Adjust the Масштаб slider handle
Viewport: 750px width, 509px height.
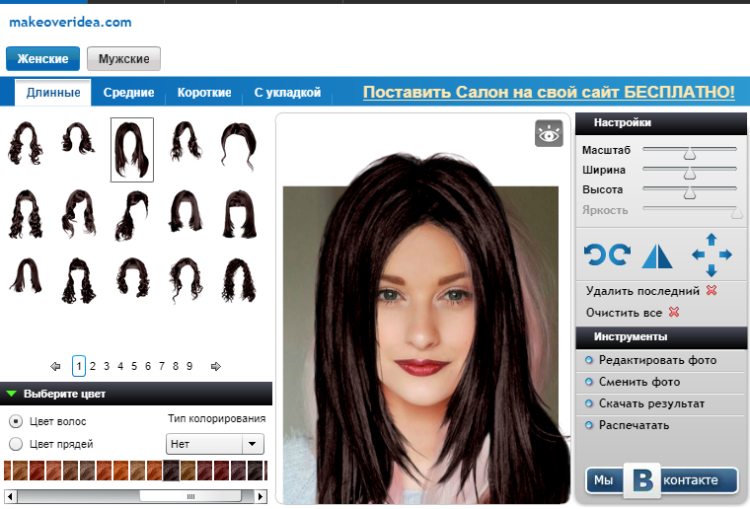tap(689, 152)
